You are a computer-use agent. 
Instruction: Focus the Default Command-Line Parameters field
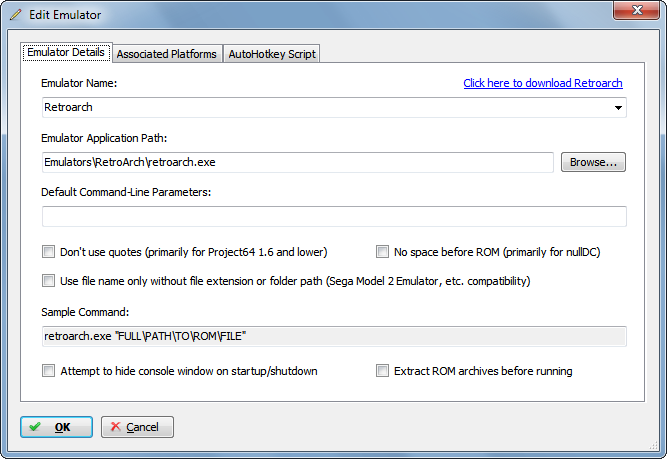[x=334, y=217]
